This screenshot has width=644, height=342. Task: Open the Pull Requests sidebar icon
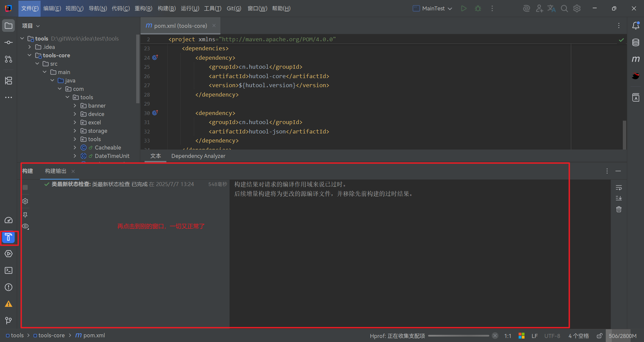9,59
